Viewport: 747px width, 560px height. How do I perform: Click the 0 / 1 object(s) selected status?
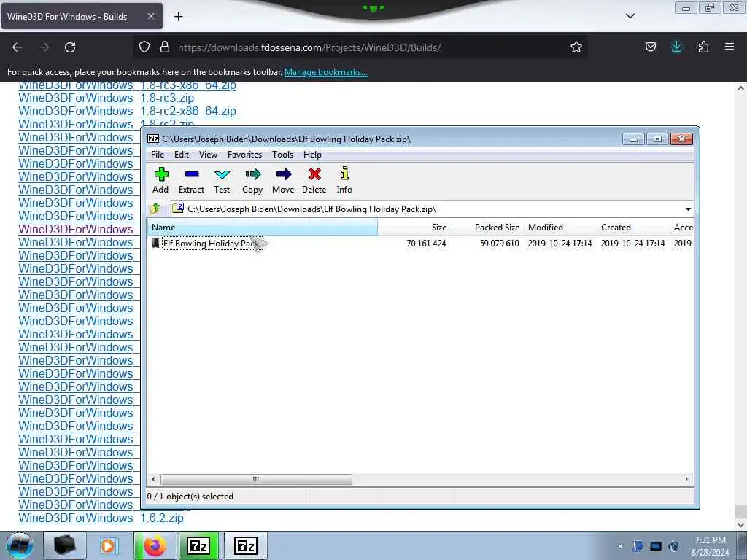pos(190,496)
